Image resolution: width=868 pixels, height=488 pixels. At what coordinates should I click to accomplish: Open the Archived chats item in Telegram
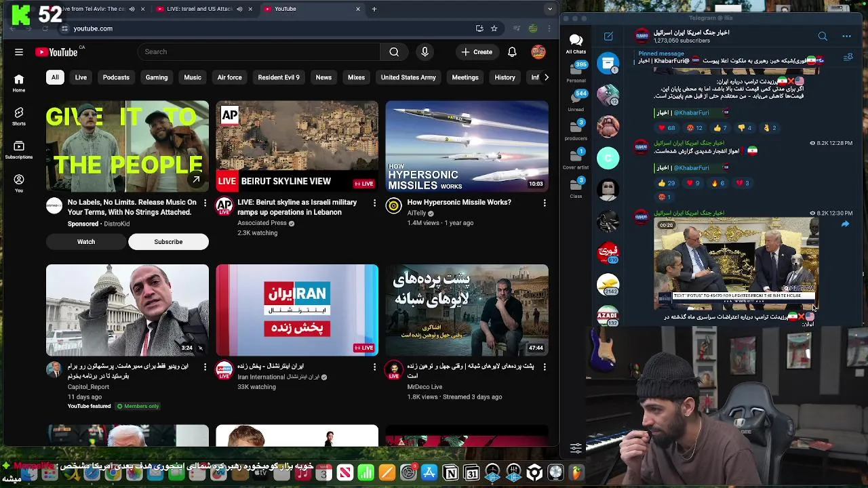coord(608,63)
